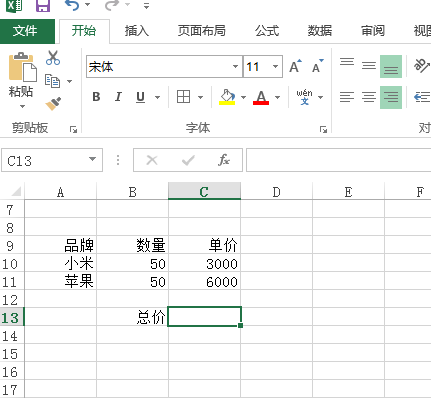Switch to the 插入 (Insert) tab
This screenshot has width=431, height=398.
click(137, 31)
